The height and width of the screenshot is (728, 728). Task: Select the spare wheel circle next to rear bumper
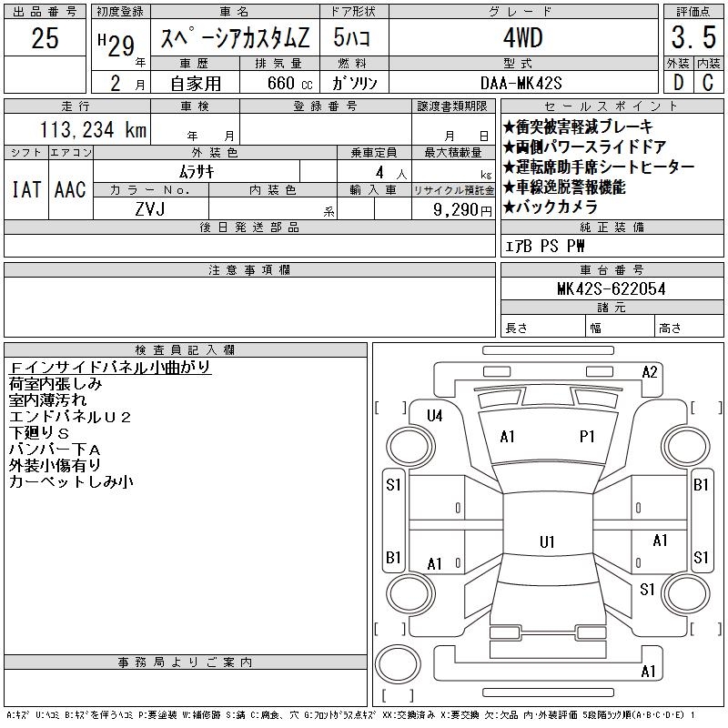(396, 662)
